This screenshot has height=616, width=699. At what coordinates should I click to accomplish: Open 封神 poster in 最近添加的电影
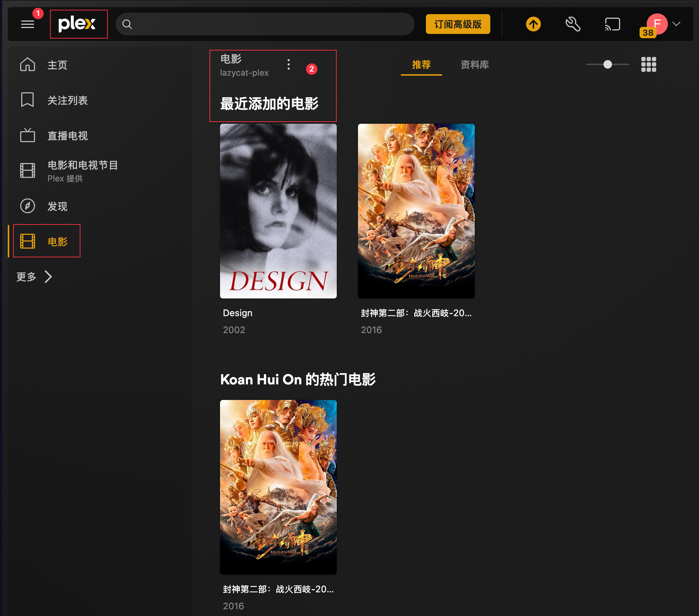coord(416,211)
